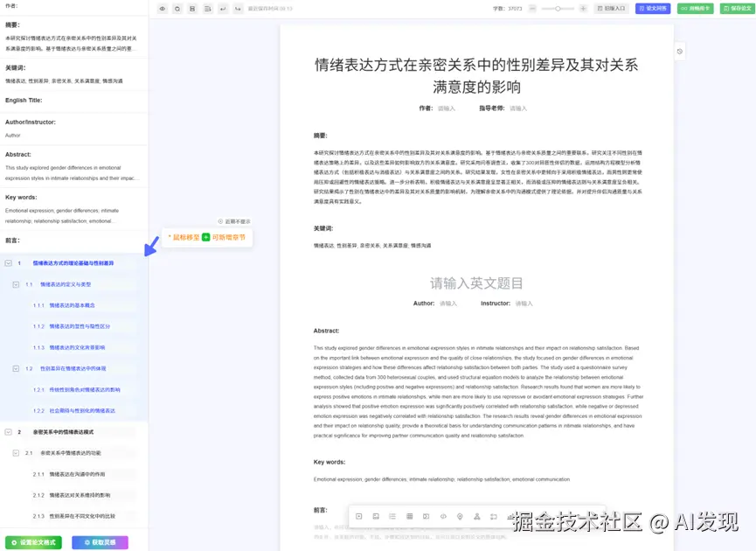Click the eye preview icon in top toolbar

(163, 9)
